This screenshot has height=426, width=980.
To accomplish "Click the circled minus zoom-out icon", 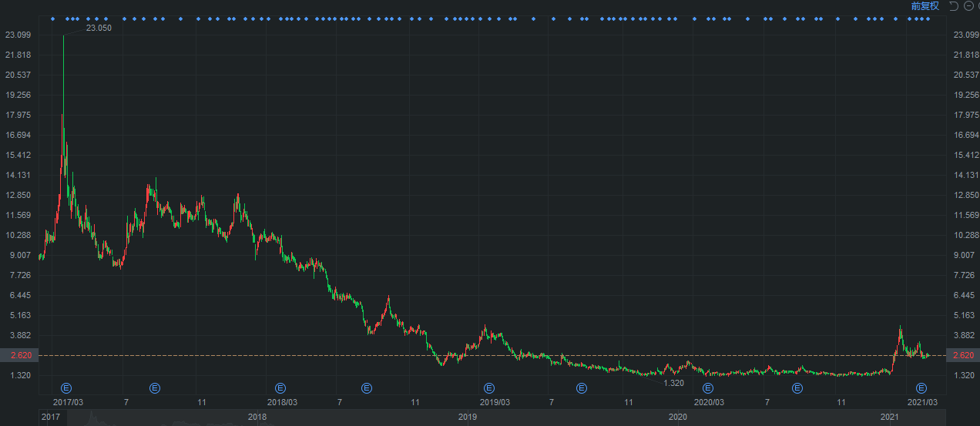I will click(x=968, y=6).
